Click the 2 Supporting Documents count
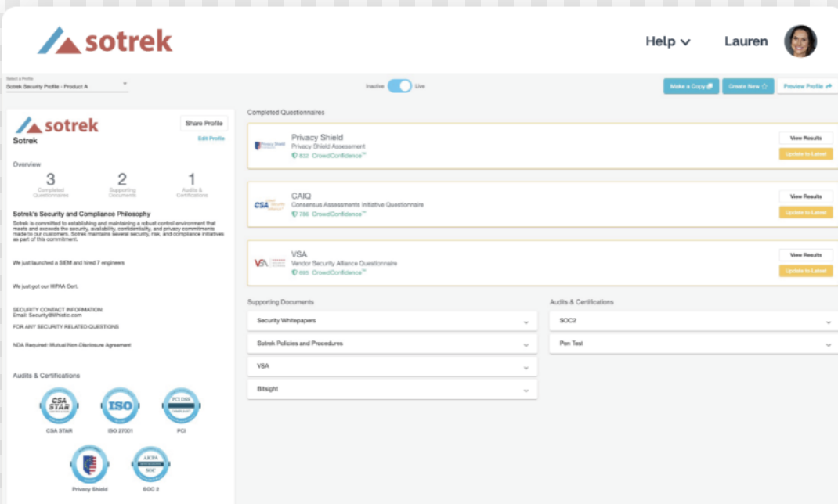The width and height of the screenshot is (838, 504). pyautogui.click(x=122, y=184)
